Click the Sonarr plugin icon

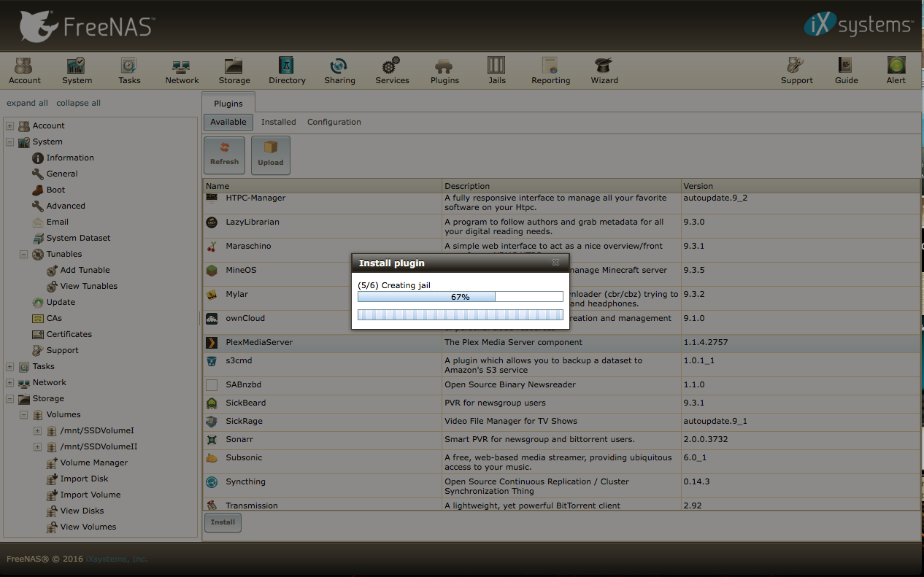212,439
